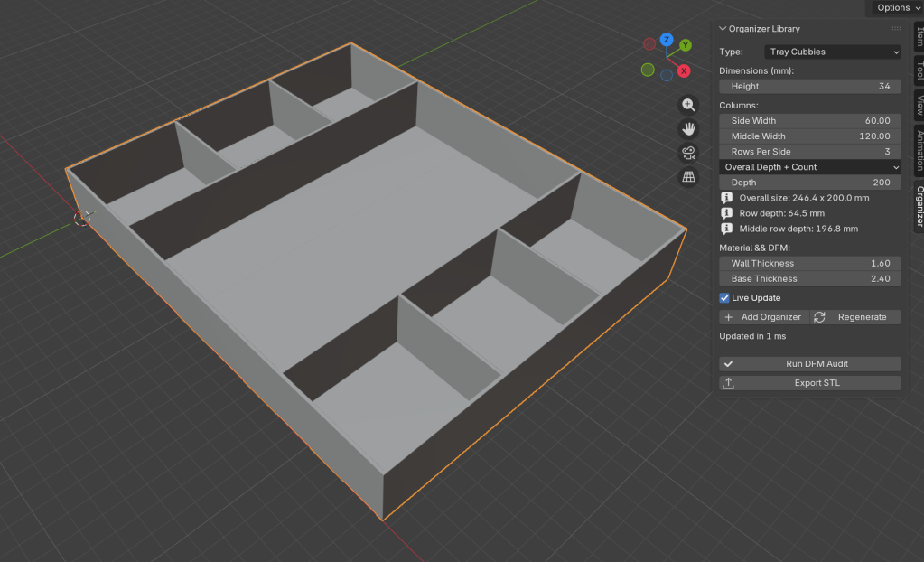Toggle camera view icon
Image resolution: width=924 pixels, height=562 pixels.
[688, 153]
